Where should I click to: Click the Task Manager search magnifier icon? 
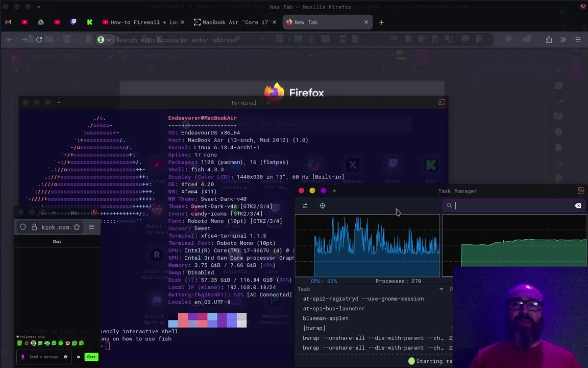coord(449,205)
